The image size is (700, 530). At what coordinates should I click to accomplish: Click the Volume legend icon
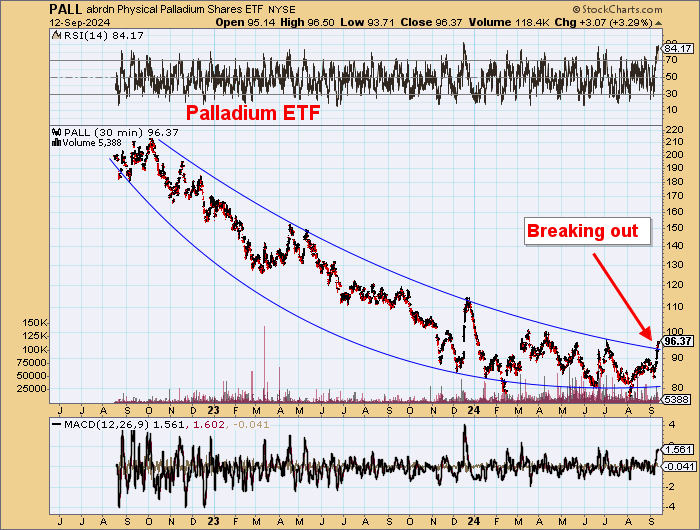point(56,142)
